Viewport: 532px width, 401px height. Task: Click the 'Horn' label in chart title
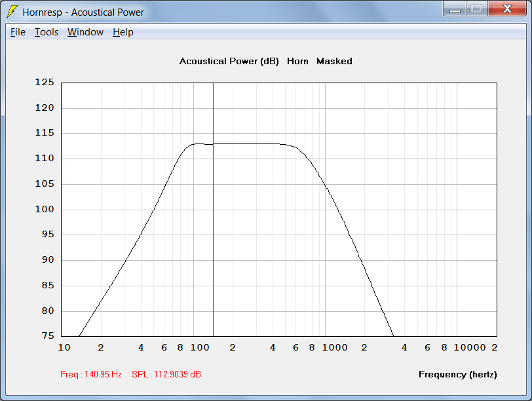point(297,62)
